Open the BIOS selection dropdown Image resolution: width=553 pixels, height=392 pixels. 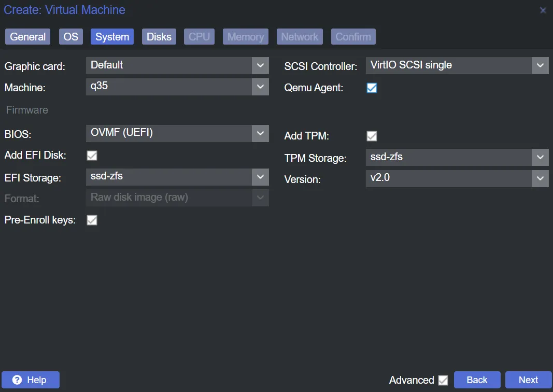point(260,133)
